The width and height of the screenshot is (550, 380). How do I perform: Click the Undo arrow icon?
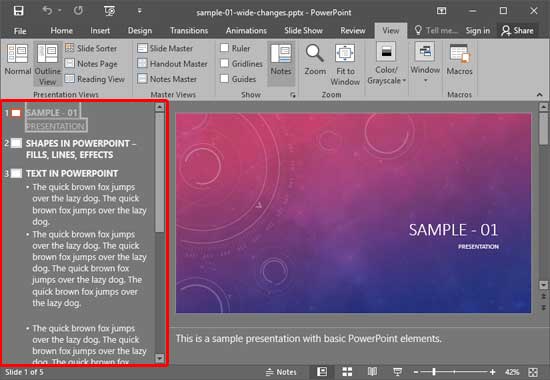(x=47, y=11)
